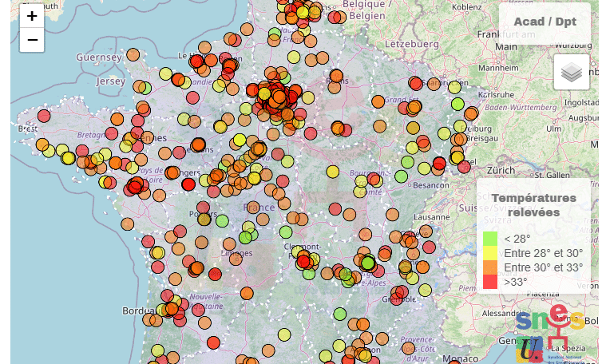Open the yellow marker left of Bourgogne label
The image size is (606, 364).
[333, 171]
